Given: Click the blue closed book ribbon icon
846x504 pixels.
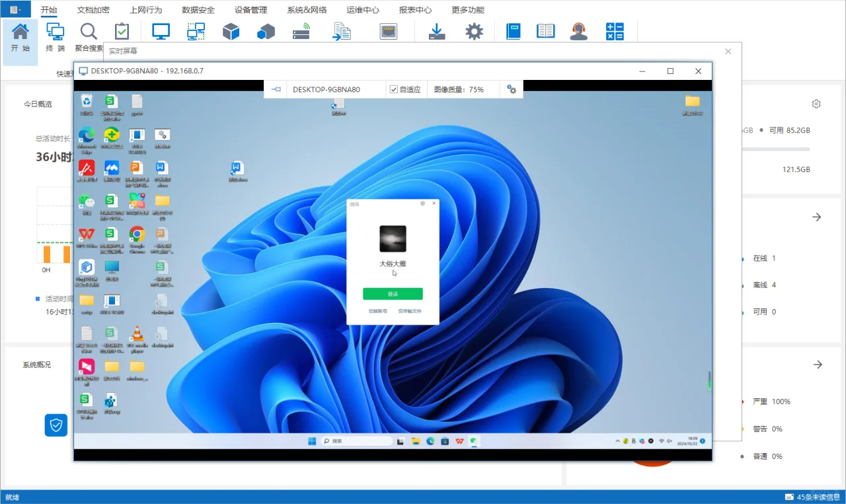Looking at the screenshot, I should click(x=514, y=32).
